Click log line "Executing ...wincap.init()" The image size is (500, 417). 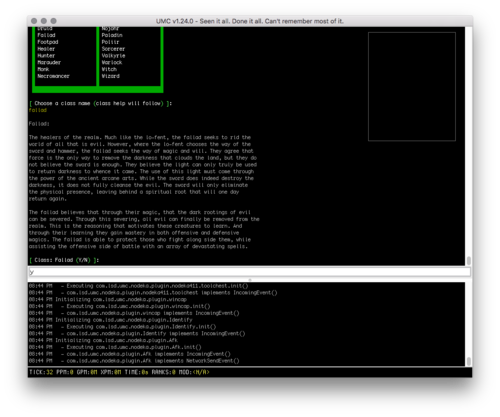coord(119,306)
